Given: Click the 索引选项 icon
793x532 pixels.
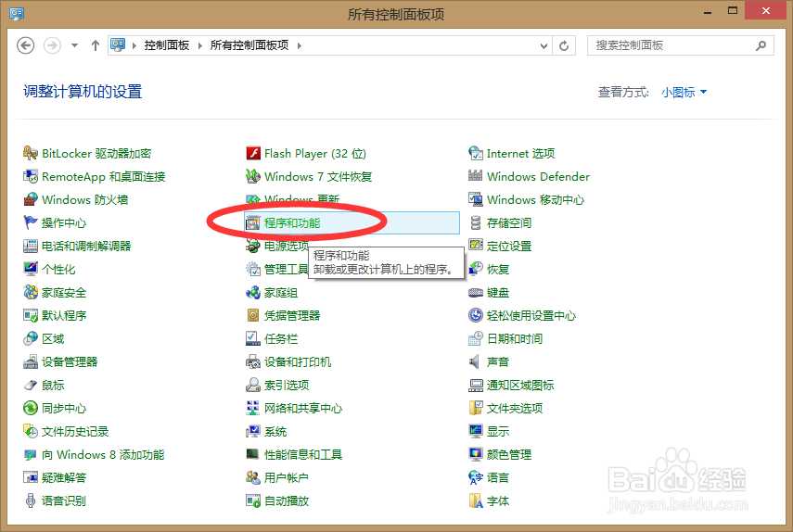Looking at the screenshot, I should click(253, 385).
